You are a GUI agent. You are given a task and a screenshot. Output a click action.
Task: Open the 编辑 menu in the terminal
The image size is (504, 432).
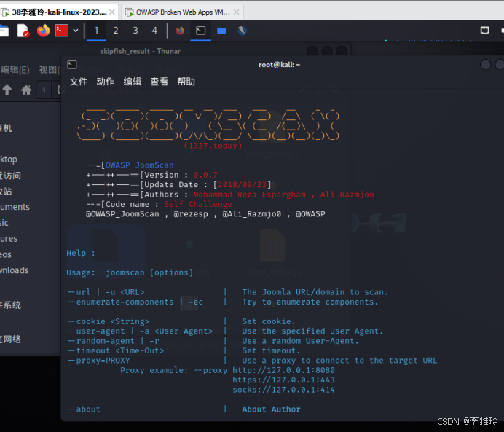click(x=132, y=82)
